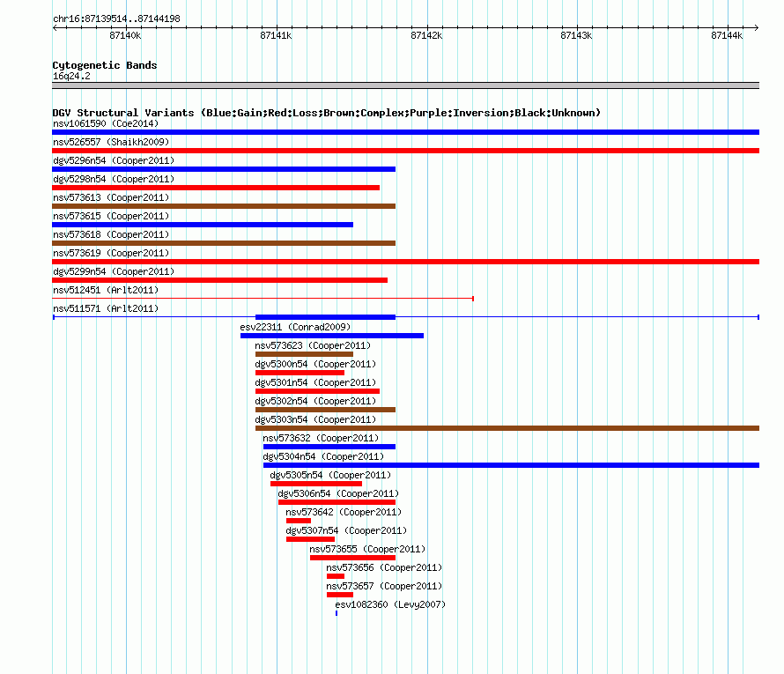Click the small blue esv1082360 variant marker
Image resolution: width=784 pixels, height=674 pixels.
coord(337,613)
